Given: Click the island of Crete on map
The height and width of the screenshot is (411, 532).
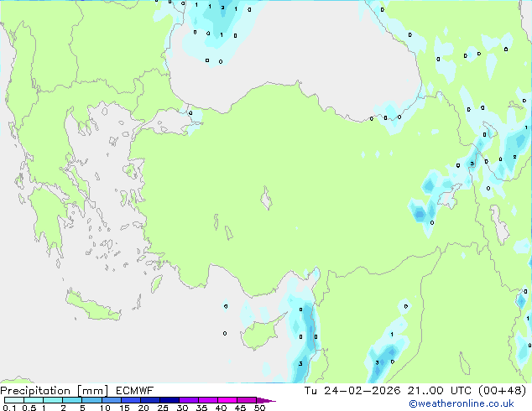Looking at the screenshot, I should [92, 306].
